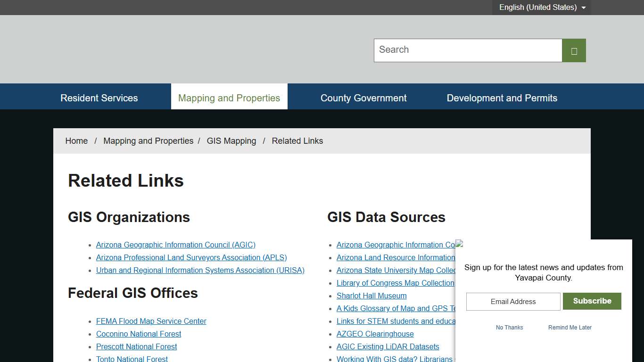This screenshot has width=644, height=362.
Task: Open Resident Services navigation section
Action: click(x=99, y=98)
